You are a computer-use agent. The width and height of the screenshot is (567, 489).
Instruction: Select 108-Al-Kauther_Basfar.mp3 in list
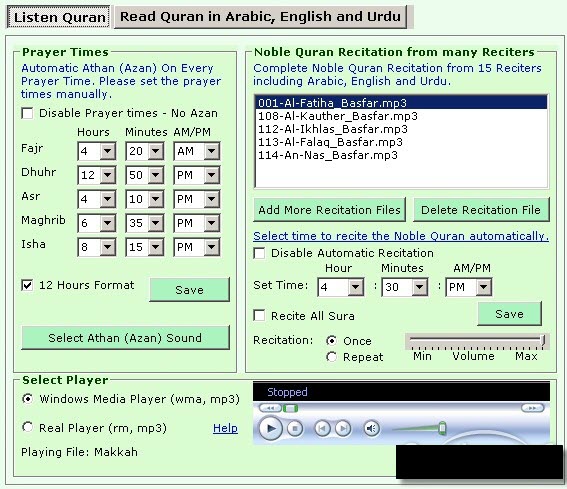[401, 116]
